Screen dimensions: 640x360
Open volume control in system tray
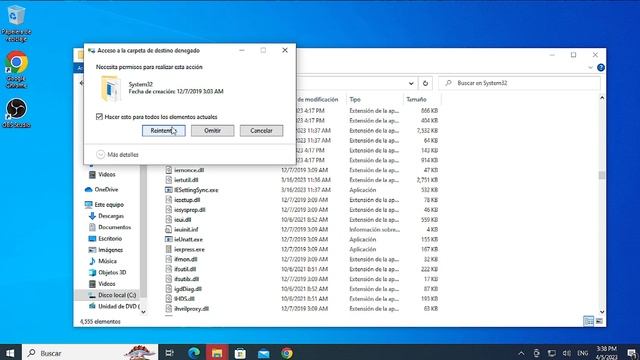(x=567, y=353)
